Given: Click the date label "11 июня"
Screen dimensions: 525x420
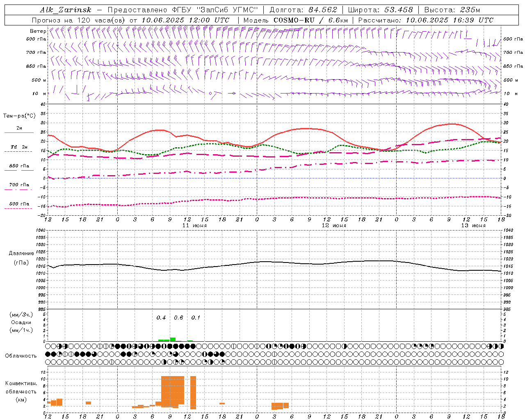Looking at the screenshot, I should [x=194, y=226].
